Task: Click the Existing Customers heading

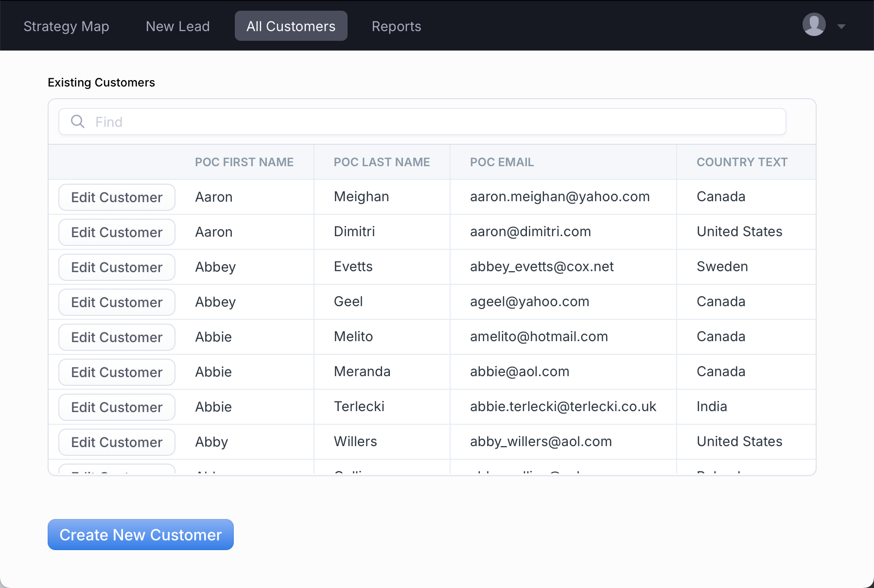Action: point(101,83)
